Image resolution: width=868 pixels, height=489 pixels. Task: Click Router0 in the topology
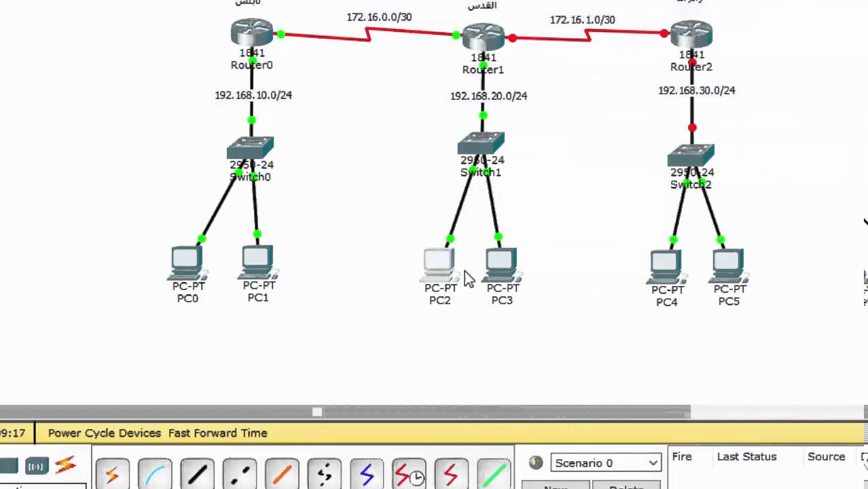tap(251, 32)
